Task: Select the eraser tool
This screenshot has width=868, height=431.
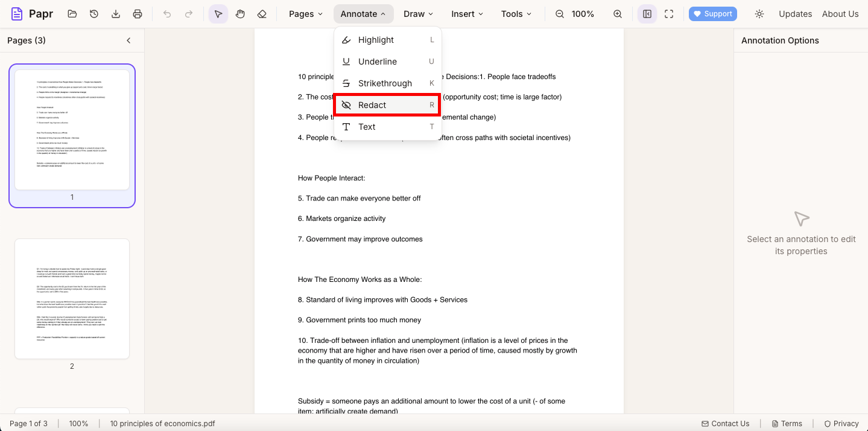Action: [x=262, y=13]
